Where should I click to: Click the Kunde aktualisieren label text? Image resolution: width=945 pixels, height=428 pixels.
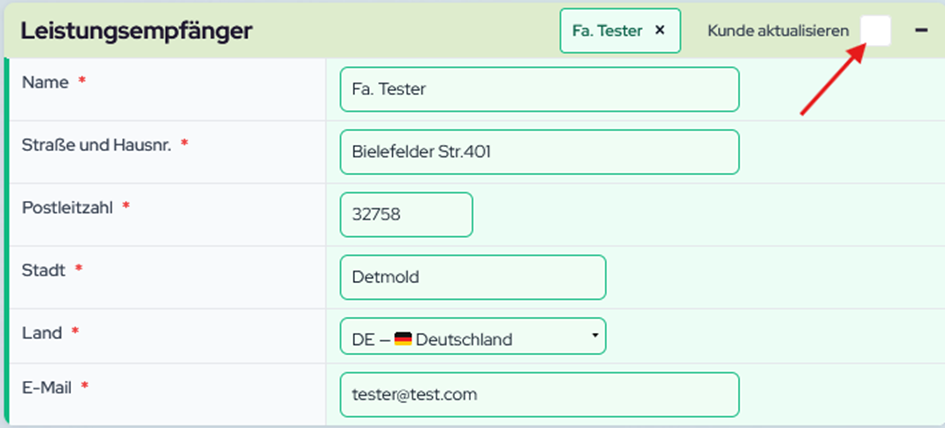[777, 31]
